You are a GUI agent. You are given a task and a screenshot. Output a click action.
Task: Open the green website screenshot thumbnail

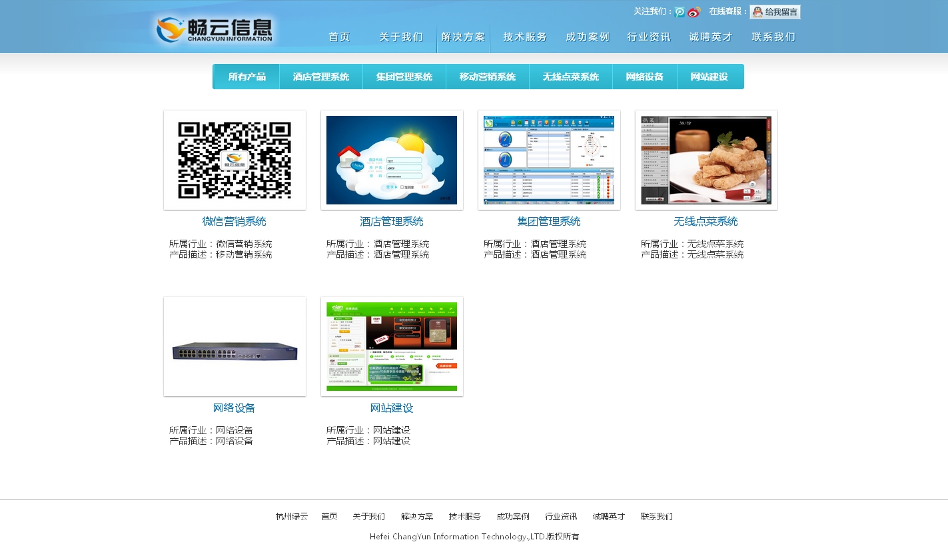(x=392, y=347)
